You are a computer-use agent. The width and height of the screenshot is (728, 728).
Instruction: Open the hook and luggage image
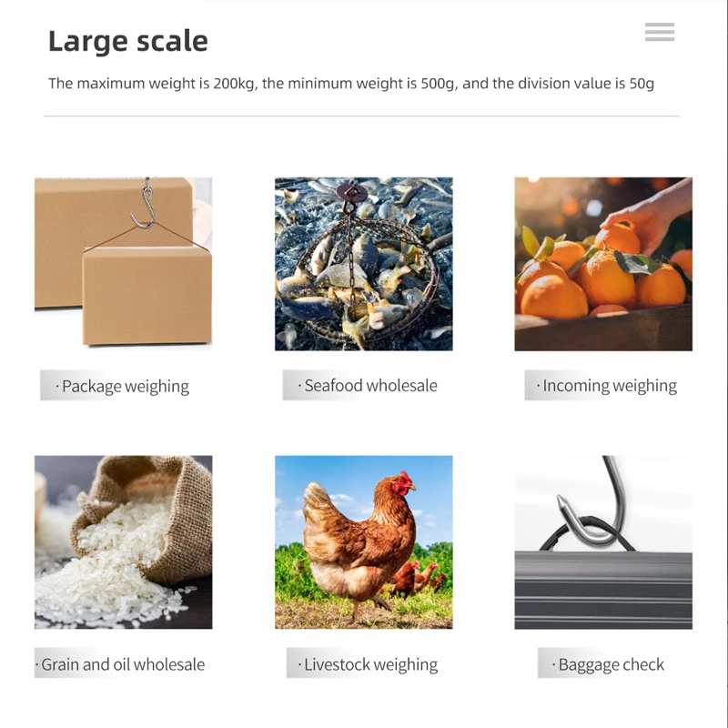click(603, 542)
